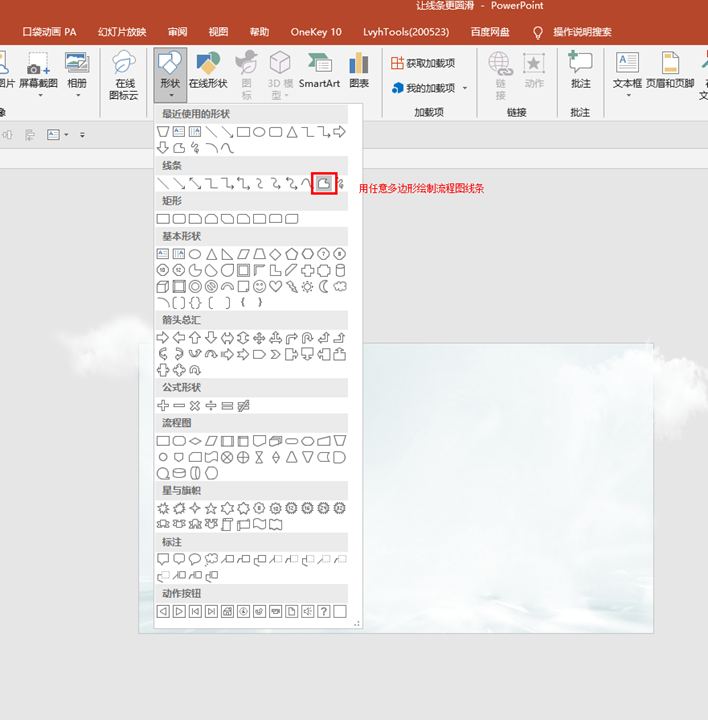Click the align objects icon in quick toolbar
Image resolution: width=708 pixels, height=720 pixels.
tap(29, 135)
